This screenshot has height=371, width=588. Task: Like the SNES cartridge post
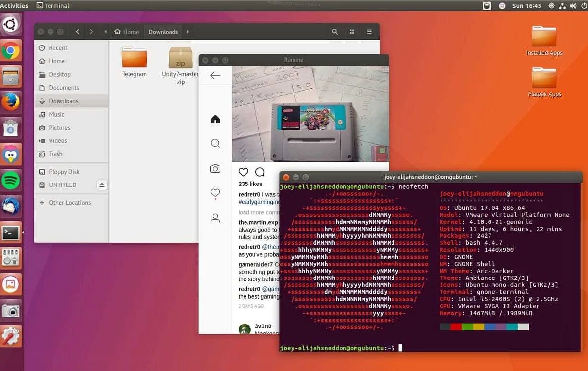click(243, 172)
